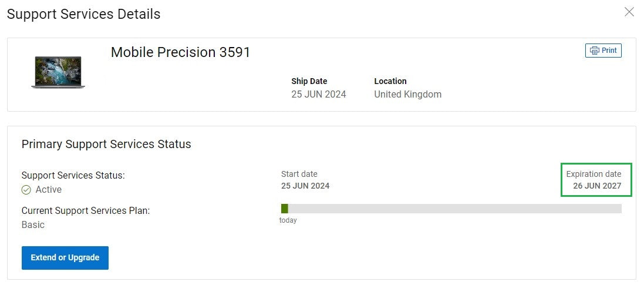Click the ship date value under Ship Date

tap(319, 95)
